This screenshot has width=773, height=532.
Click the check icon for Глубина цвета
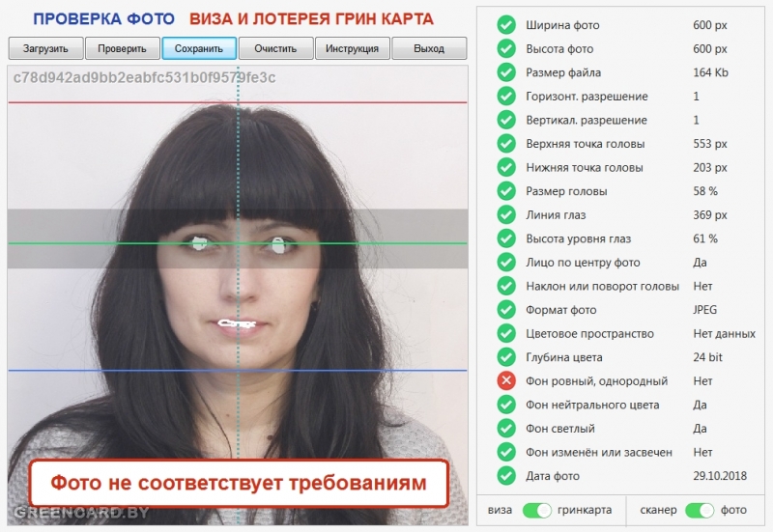[x=506, y=357]
